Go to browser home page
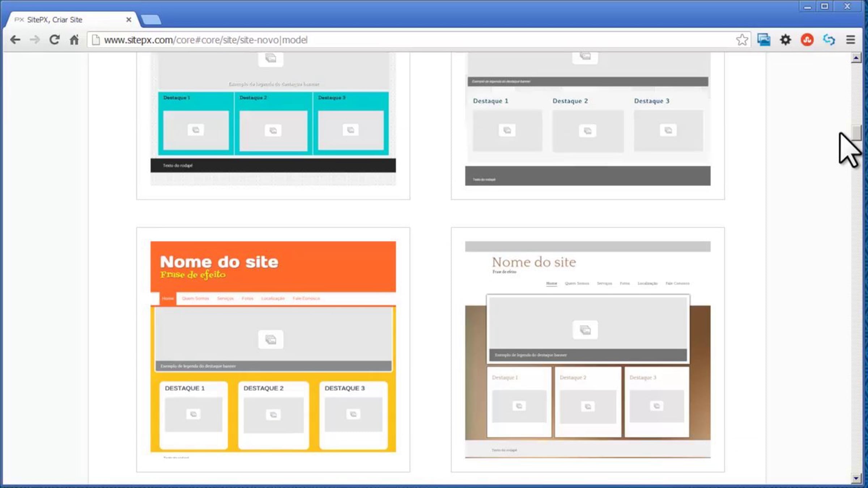Viewport: 868px width, 488px height. (x=74, y=40)
